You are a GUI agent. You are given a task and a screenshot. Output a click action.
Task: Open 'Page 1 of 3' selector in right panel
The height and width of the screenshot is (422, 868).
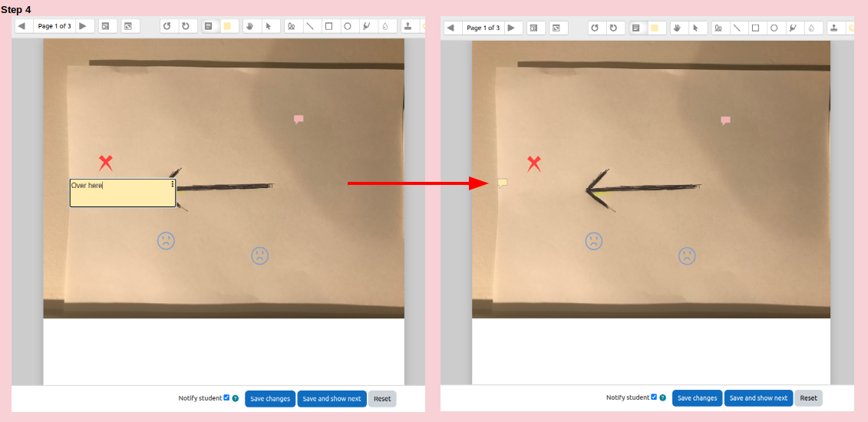click(x=484, y=28)
